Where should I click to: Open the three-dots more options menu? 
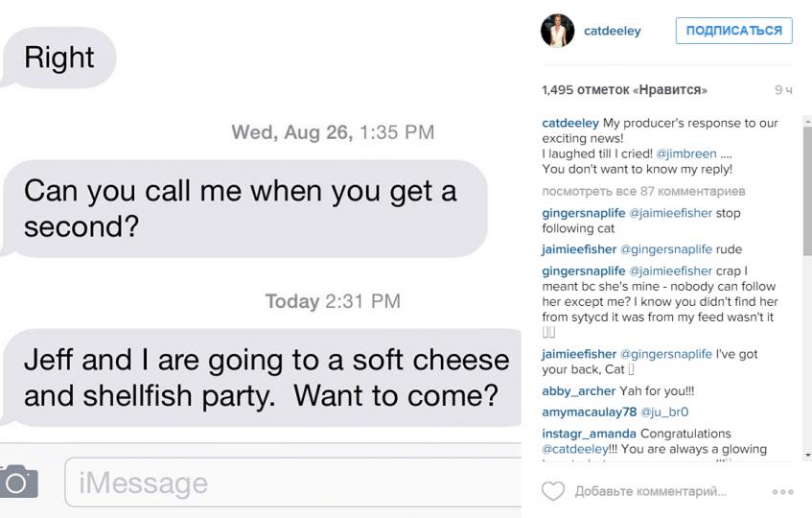[782, 491]
